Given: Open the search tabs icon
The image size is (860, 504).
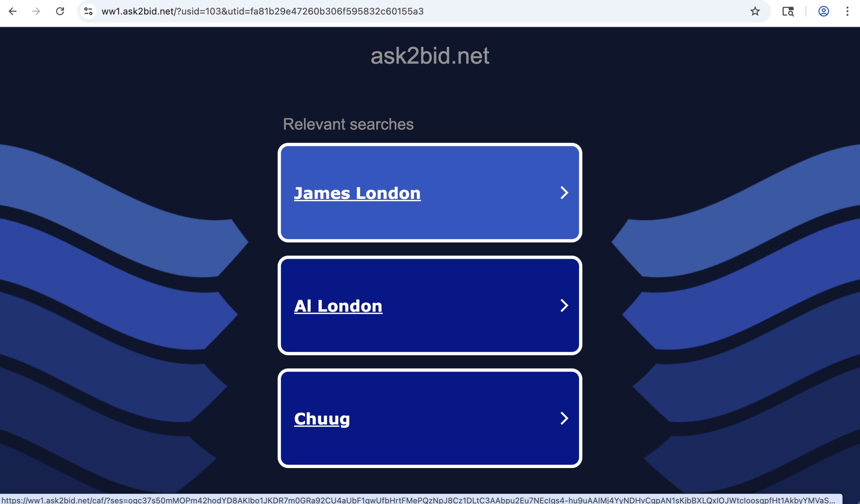Looking at the screenshot, I should coord(788,11).
